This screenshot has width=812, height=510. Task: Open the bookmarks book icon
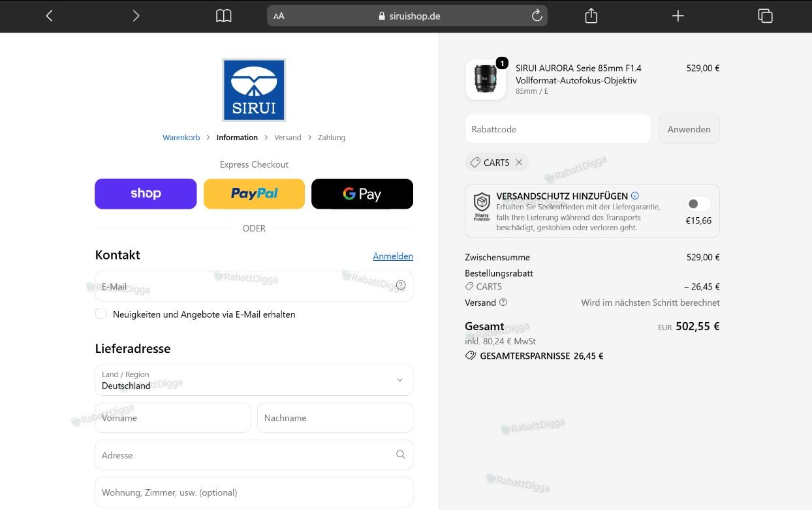[x=224, y=16]
